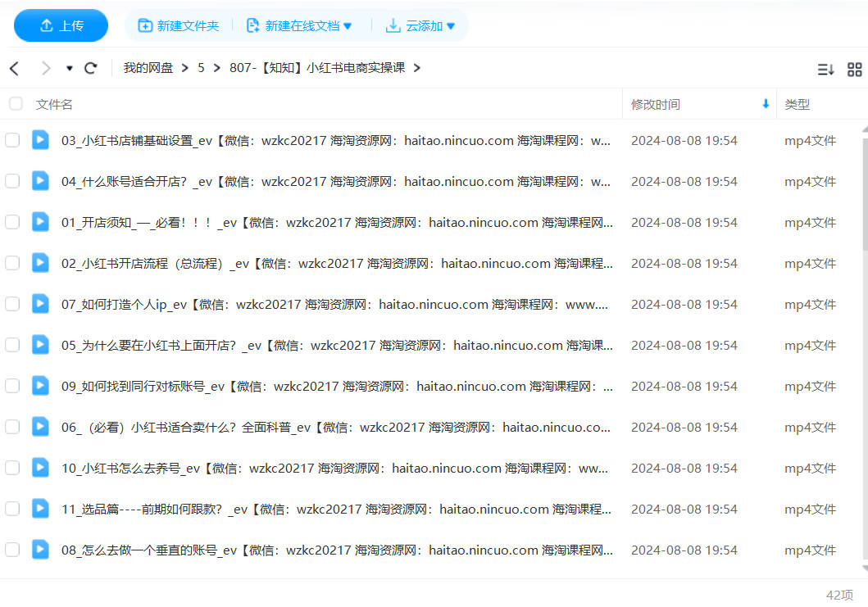Image resolution: width=868 pixels, height=607 pixels.
Task: Click mp4文件 type of 03_小红书店铺基础设置 row
Action: 810,141
